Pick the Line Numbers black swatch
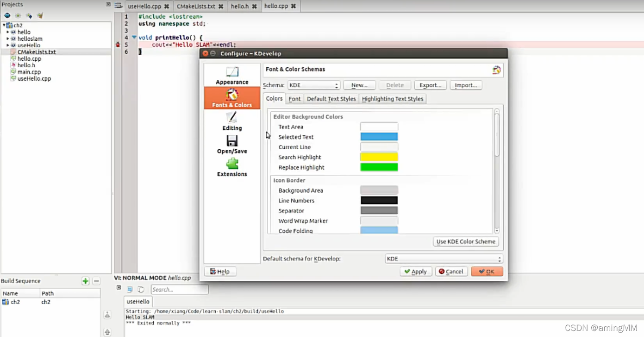Image resolution: width=644 pixels, height=337 pixels. pos(379,200)
